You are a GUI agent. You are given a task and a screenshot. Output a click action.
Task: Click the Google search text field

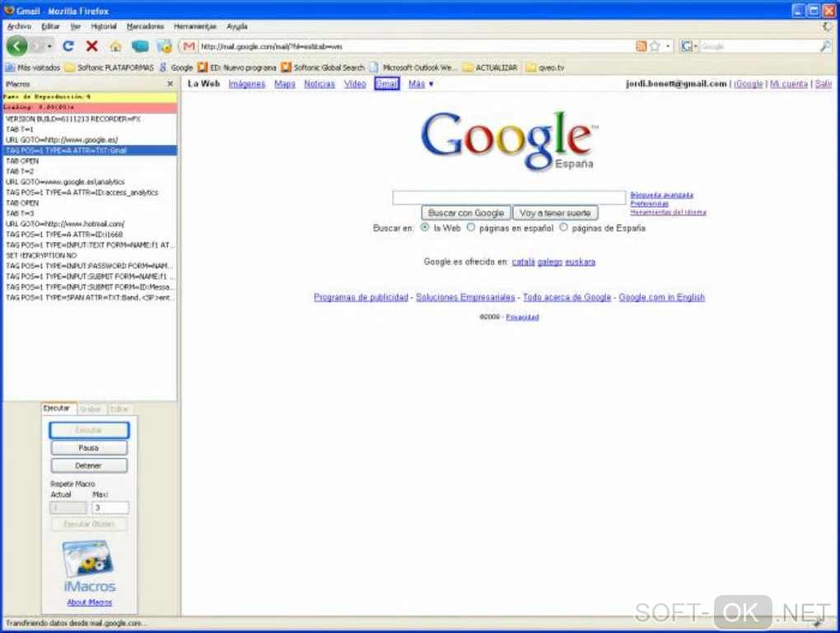tap(509, 197)
